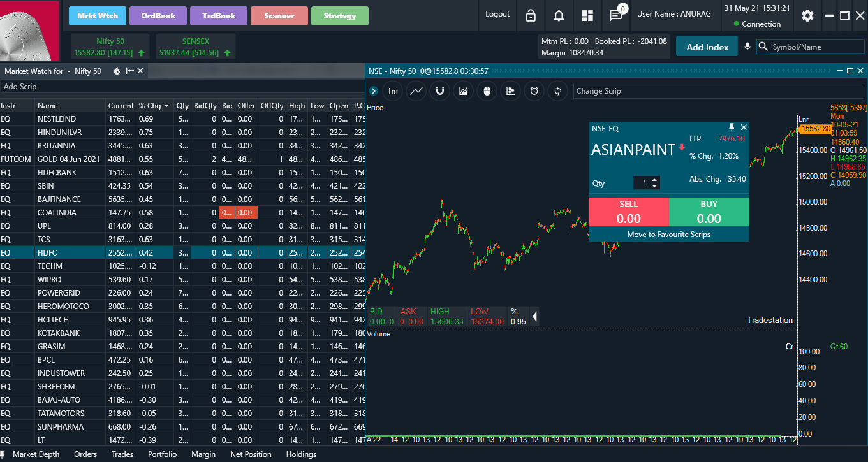The height and width of the screenshot is (462, 868).
Task: Open the chart indicators icon
Action: [464, 91]
